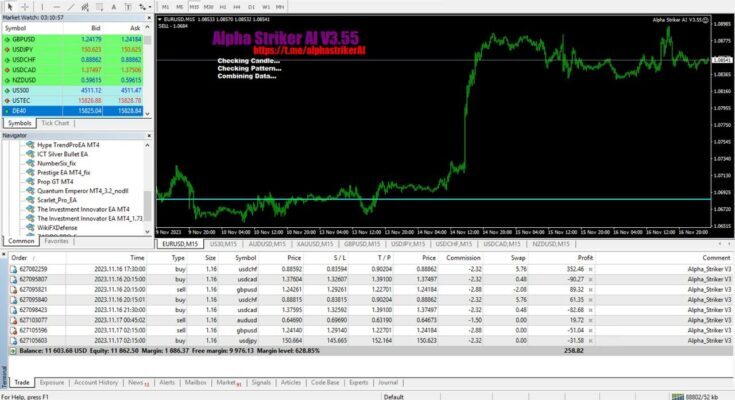
Task: Switch chart to M30 timeframe
Action: tap(209, 7)
